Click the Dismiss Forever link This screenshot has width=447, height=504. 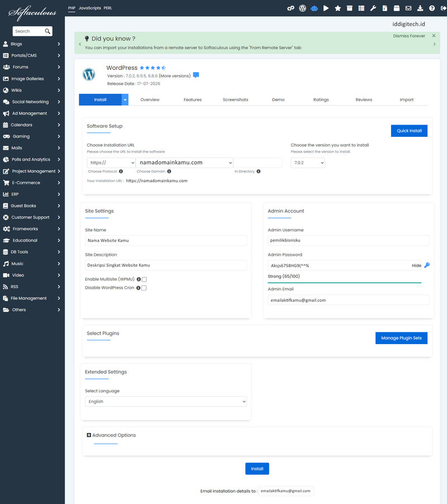pos(409,36)
